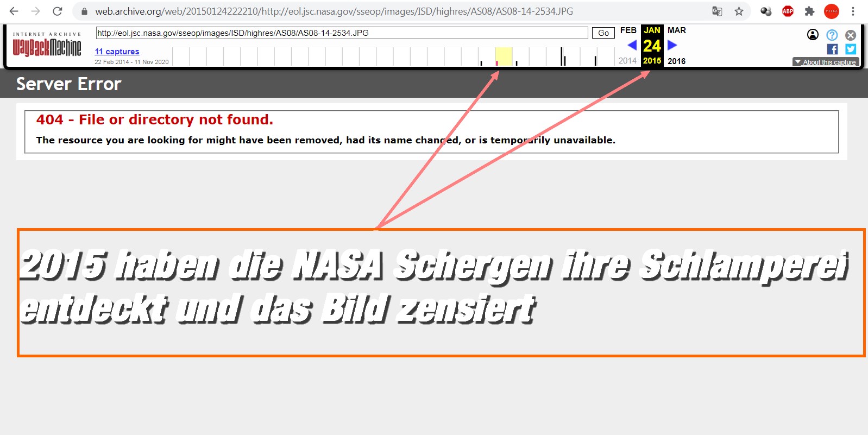868x435 pixels.
Task: Open the translate page icon in address bar
Action: [717, 11]
